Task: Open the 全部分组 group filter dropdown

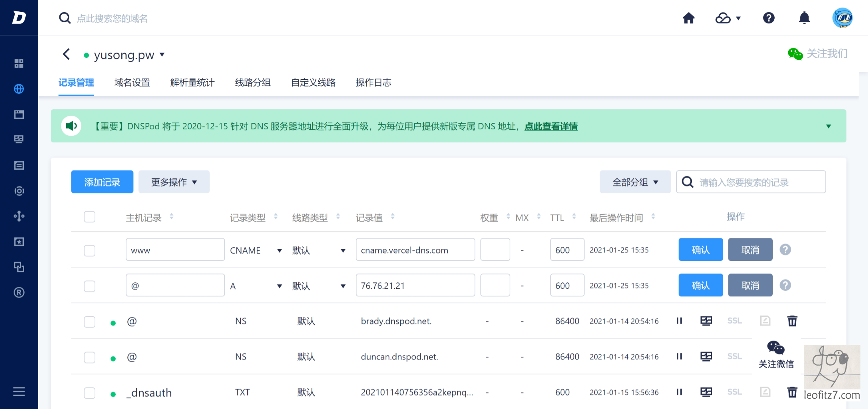Action: point(635,182)
